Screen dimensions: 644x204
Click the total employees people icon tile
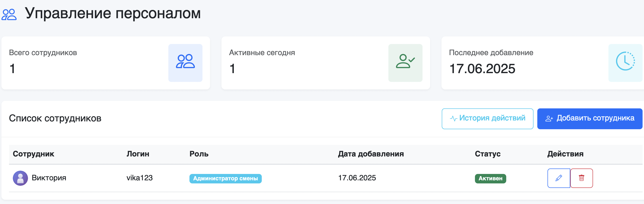click(x=185, y=63)
